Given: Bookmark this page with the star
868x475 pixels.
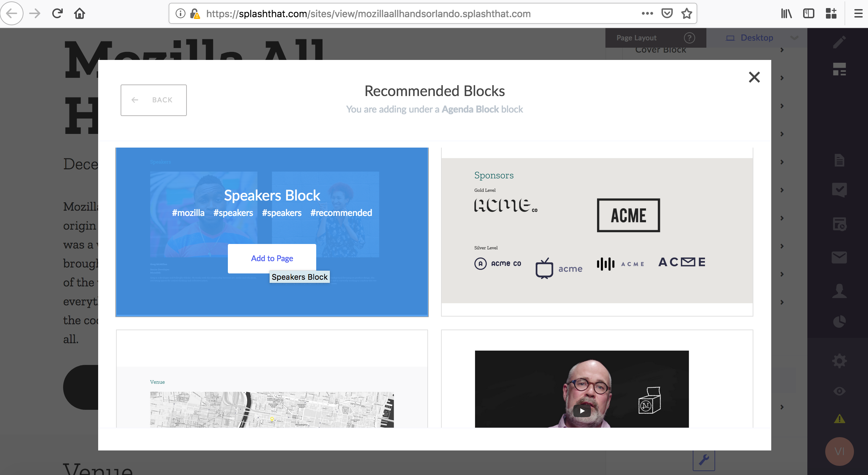Looking at the screenshot, I should point(686,13).
